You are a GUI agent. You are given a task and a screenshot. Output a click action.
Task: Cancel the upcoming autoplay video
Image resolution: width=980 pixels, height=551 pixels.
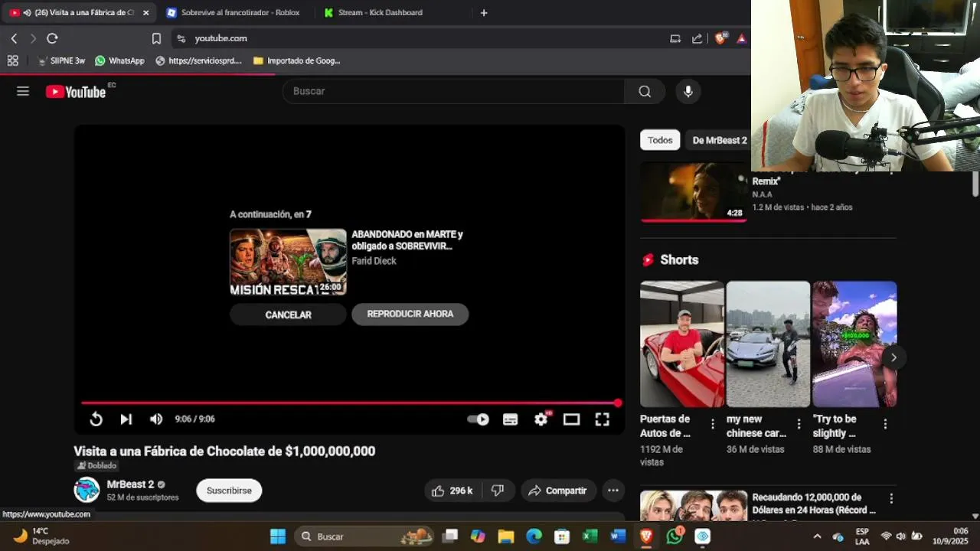pos(288,315)
